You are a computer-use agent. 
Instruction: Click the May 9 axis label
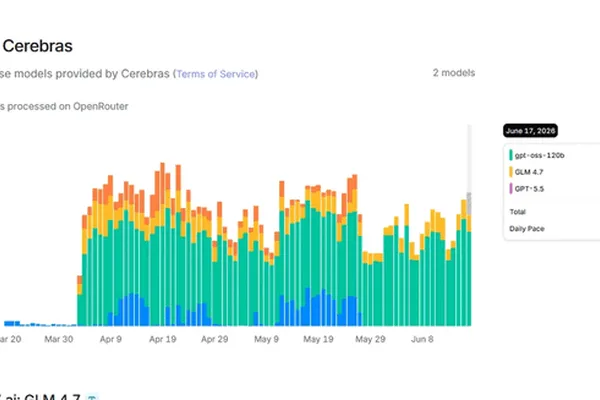coord(266,339)
